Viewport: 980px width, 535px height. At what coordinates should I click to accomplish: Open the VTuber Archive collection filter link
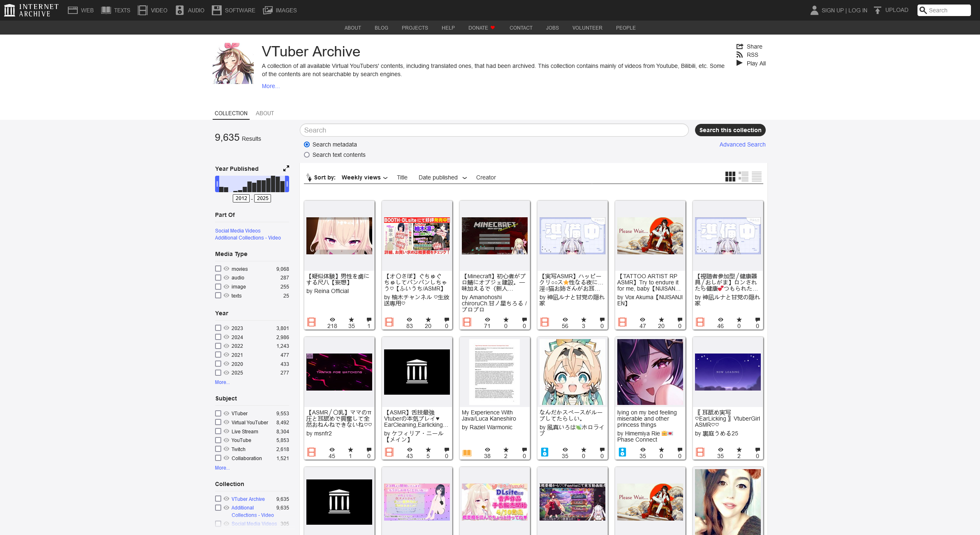click(248, 499)
